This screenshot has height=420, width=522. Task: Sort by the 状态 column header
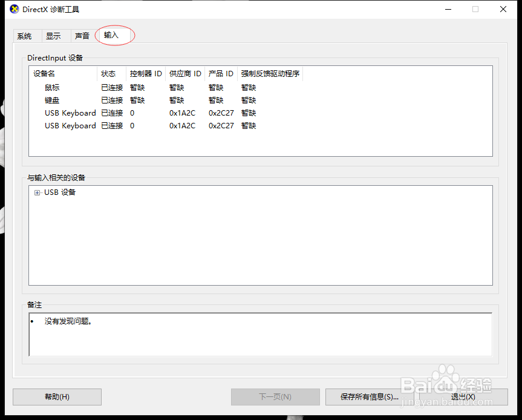coord(111,74)
